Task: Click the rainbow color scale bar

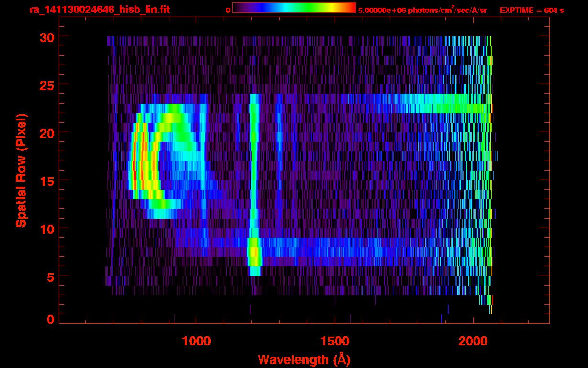Action: 294,8
